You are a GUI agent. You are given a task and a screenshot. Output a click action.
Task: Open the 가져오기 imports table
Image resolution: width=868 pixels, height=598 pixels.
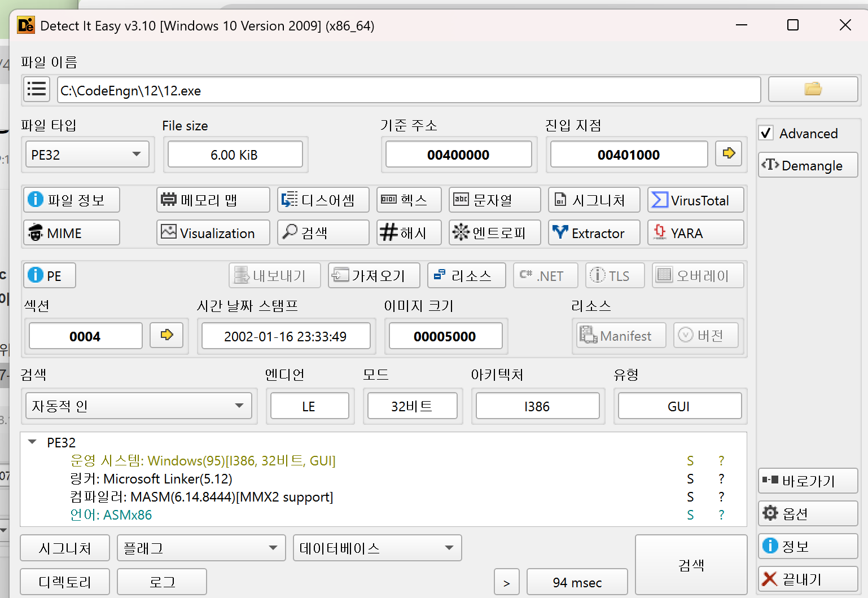pyautogui.click(x=374, y=275)
